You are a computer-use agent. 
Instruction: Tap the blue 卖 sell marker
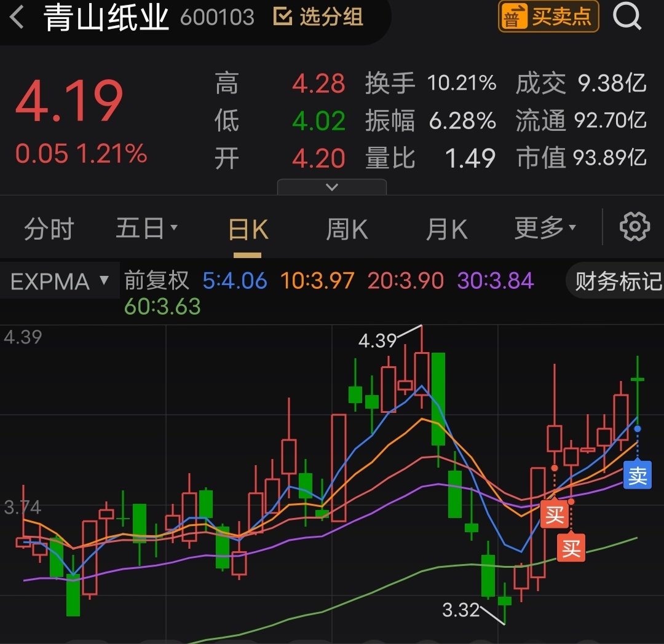pos(638,476)
